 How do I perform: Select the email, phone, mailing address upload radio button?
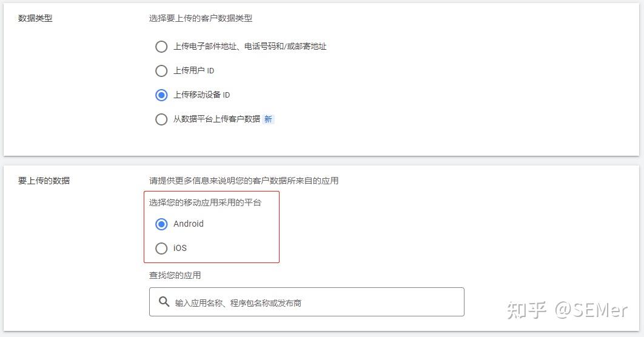(161, 47)
